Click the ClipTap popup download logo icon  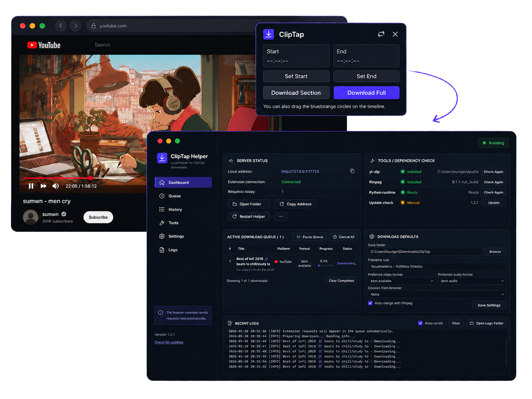click(269, 34)
